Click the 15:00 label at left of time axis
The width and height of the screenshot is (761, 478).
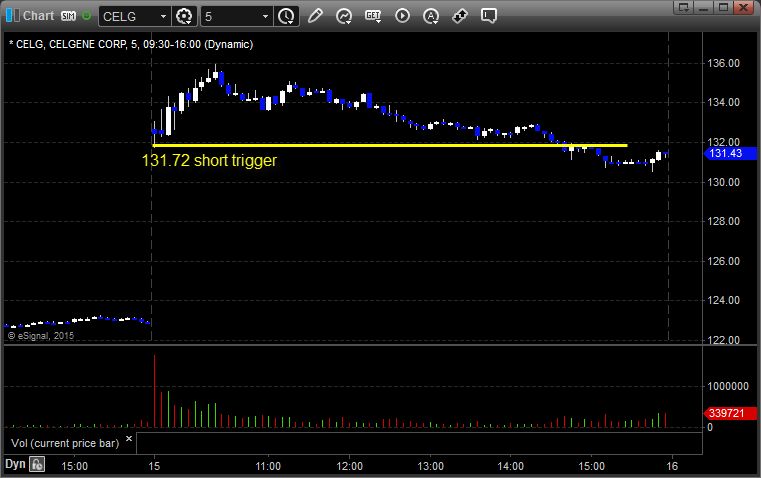point(75,466)
